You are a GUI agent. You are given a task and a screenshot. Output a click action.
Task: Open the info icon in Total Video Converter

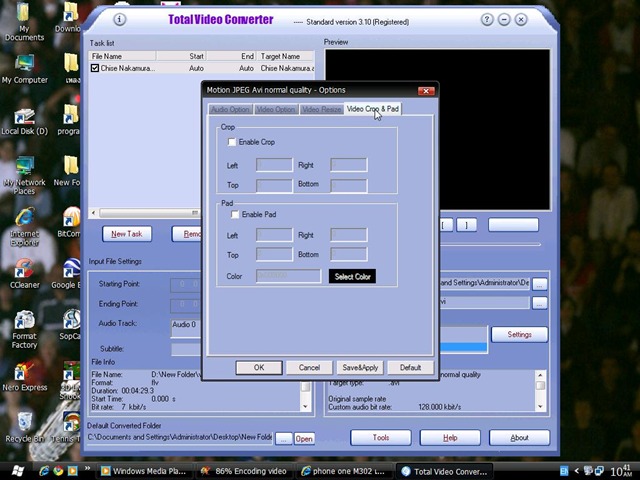click(x=119, y=19)
